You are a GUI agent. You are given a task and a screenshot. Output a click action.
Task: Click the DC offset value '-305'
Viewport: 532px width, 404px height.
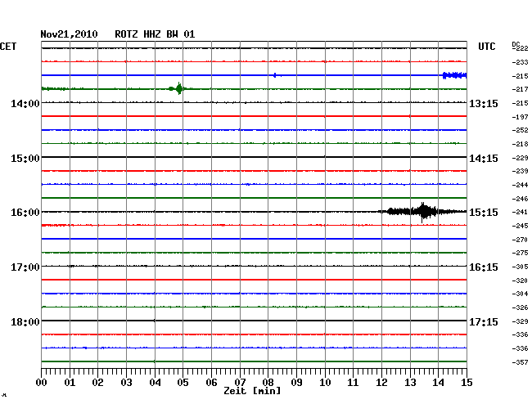(520, 267)
